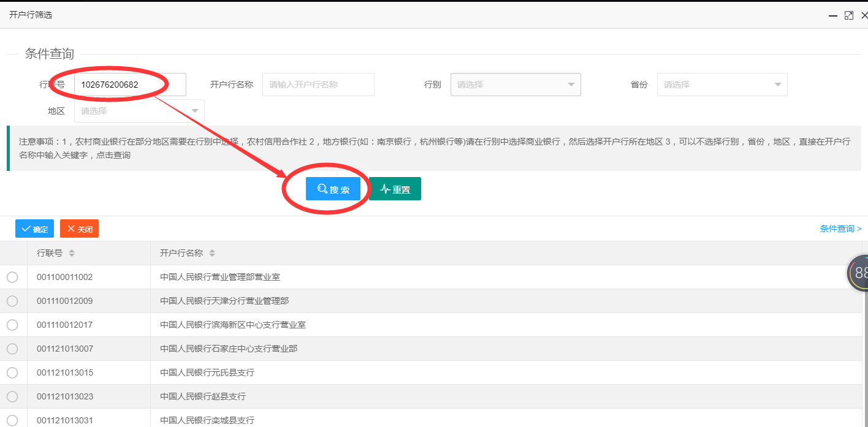868x427 pixels.
Task: Click the 搜索 search button
Action: (333, 189)
